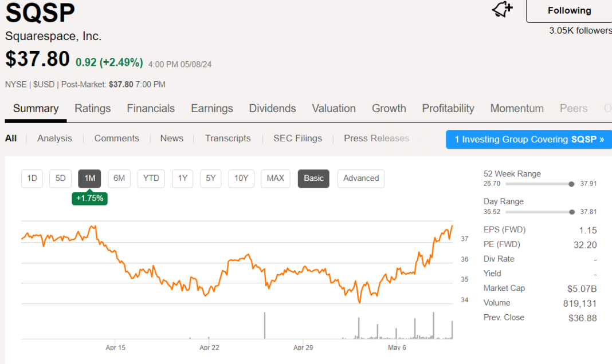Open the Earnings tab

coord(211,109)
